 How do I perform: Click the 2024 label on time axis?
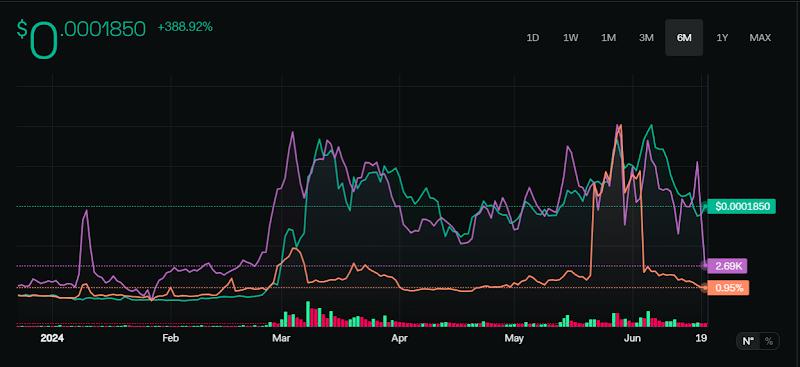[x=52, y=338]
